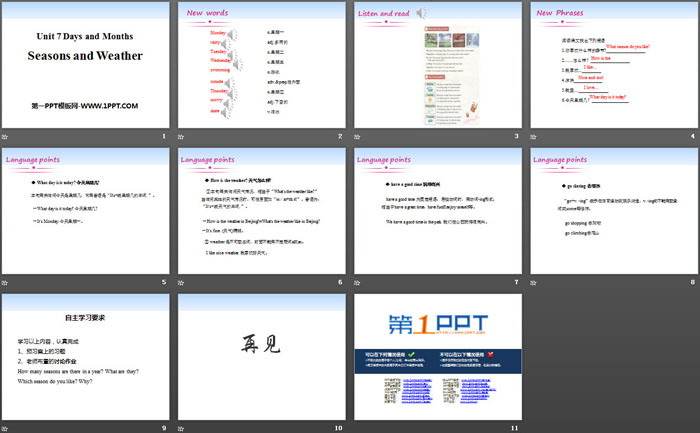Click the animation star icon under slide 5

4,283
